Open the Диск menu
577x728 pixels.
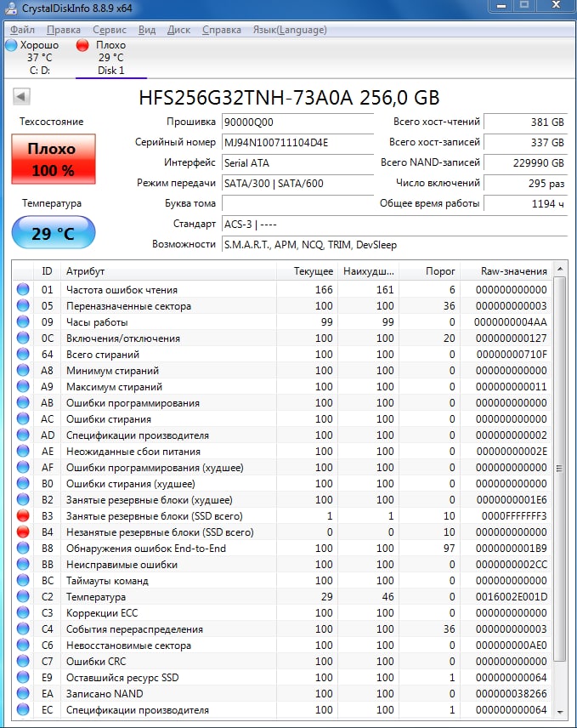click(178, 30)
